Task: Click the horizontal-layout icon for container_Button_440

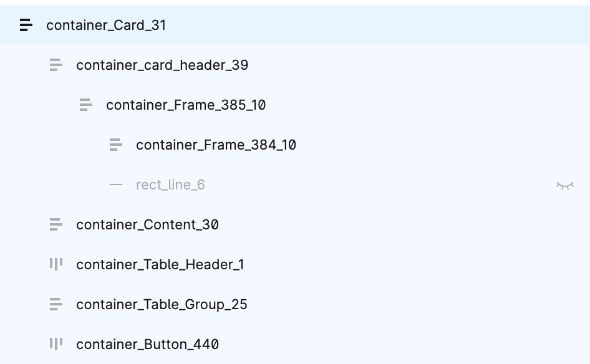Action: 55,344
